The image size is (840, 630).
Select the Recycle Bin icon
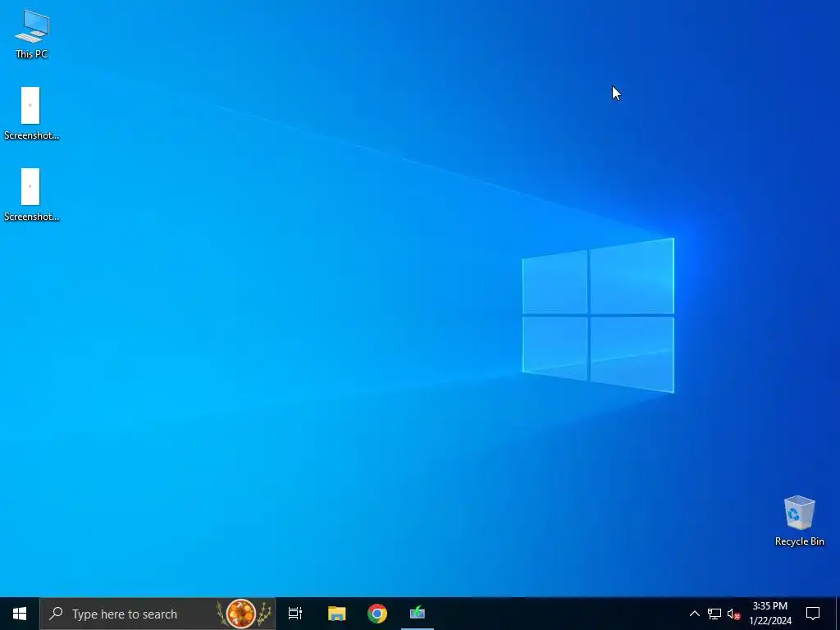pos(799,520)
